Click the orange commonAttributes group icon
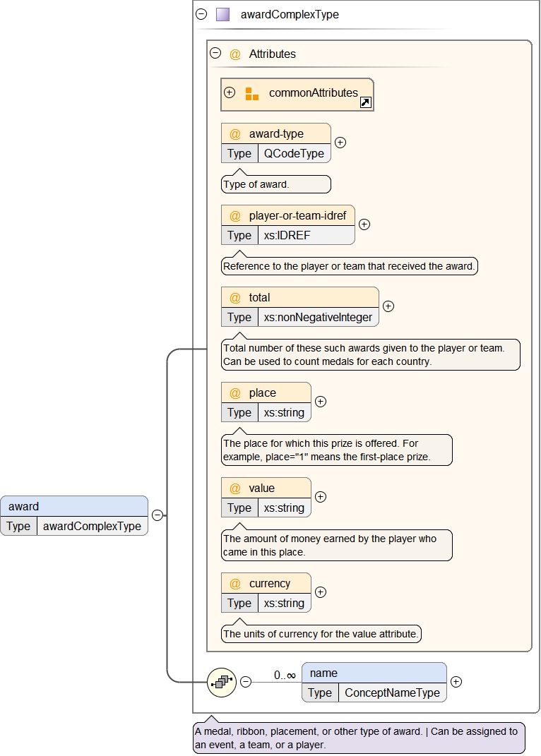Viewport: 541px width, 756px height. coord(252,94)
